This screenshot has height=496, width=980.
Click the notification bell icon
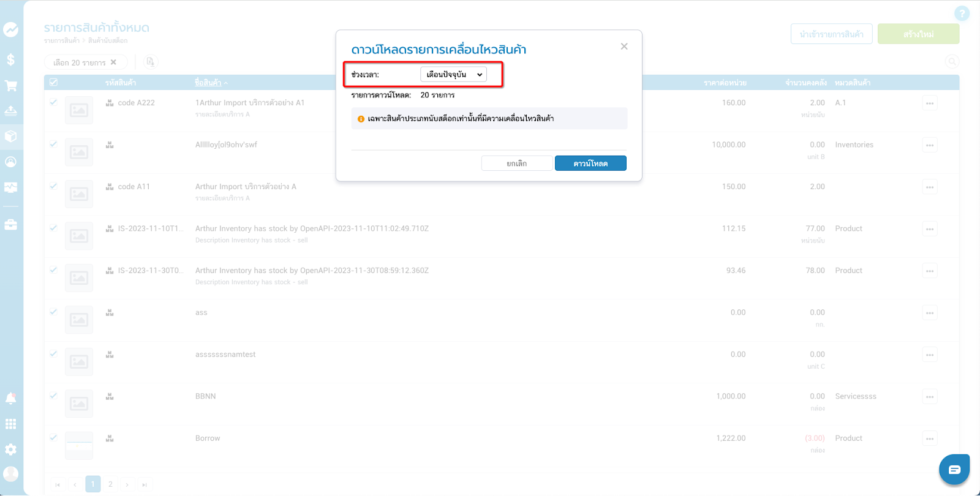pyautogui.click(x=11, y=399)
